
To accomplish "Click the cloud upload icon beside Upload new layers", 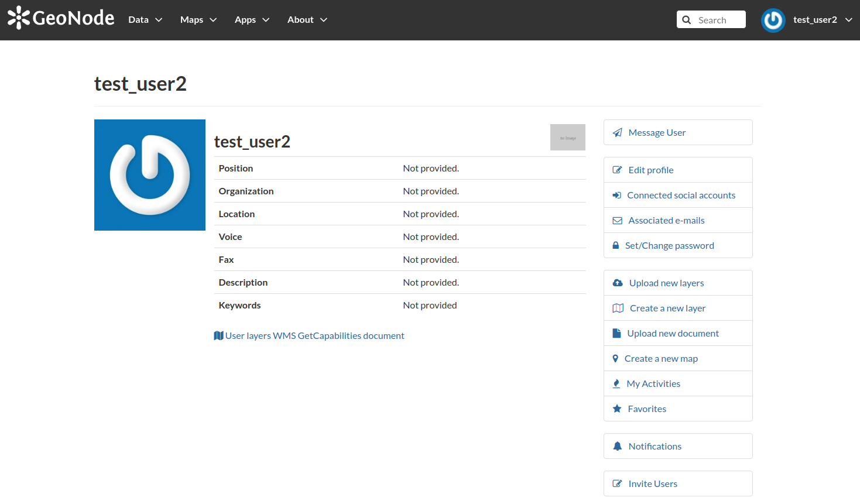I will 618,283.
